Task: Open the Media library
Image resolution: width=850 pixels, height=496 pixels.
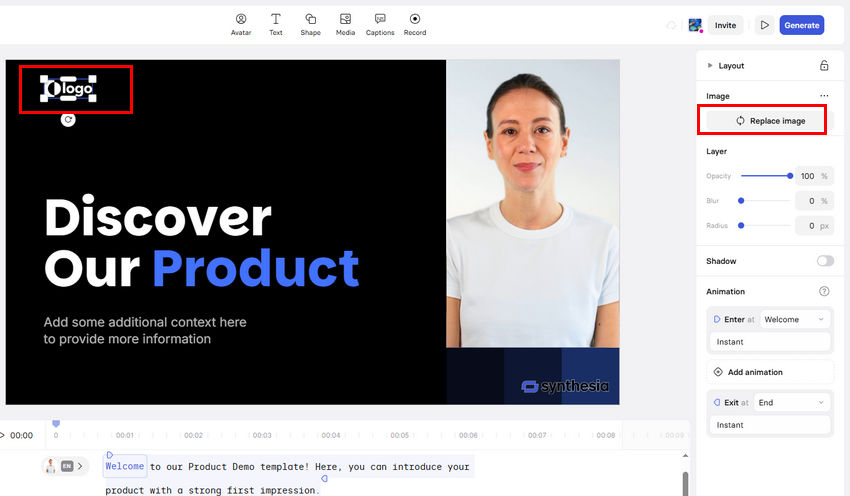Action: (345, 25)
